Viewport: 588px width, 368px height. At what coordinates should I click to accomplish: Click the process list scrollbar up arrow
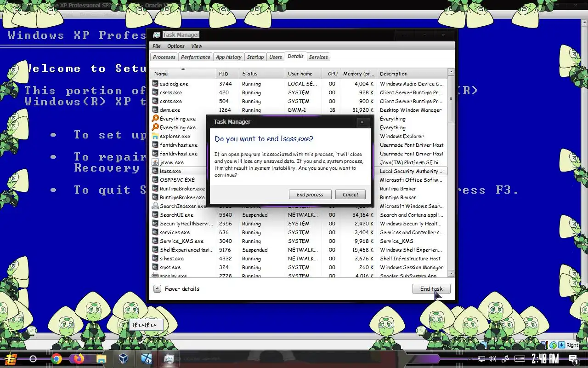[x=451, y=72]
